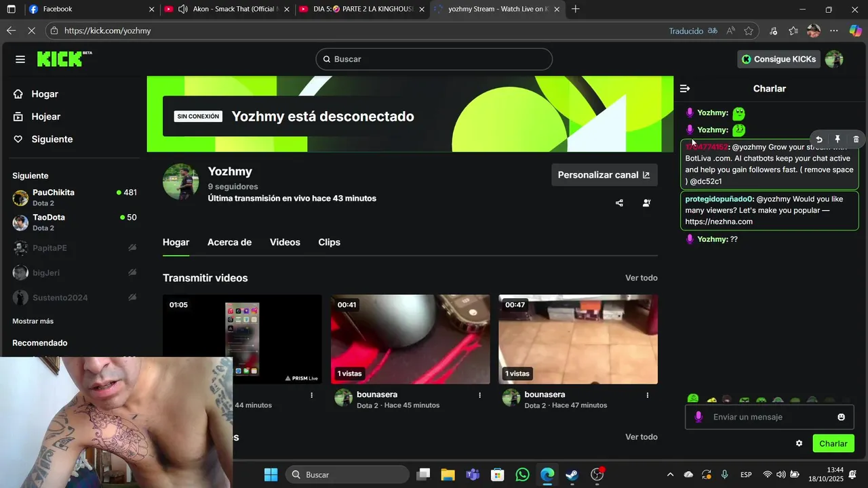This screenshot has width=868, height=488.
Task: Open WhatsApp from the taskbar
Action: 522,474
